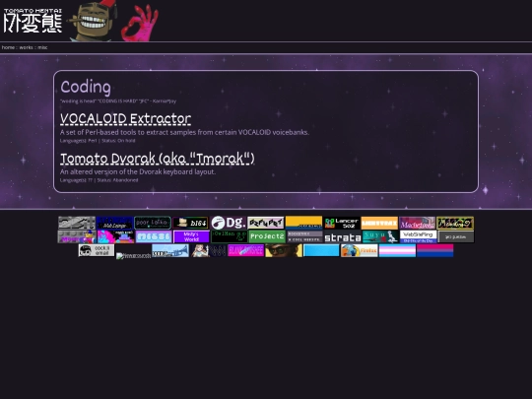Viewport: 532px width, 399px height.
Task: Open the "Misty's World!" badge
Action: pos(191,236)
